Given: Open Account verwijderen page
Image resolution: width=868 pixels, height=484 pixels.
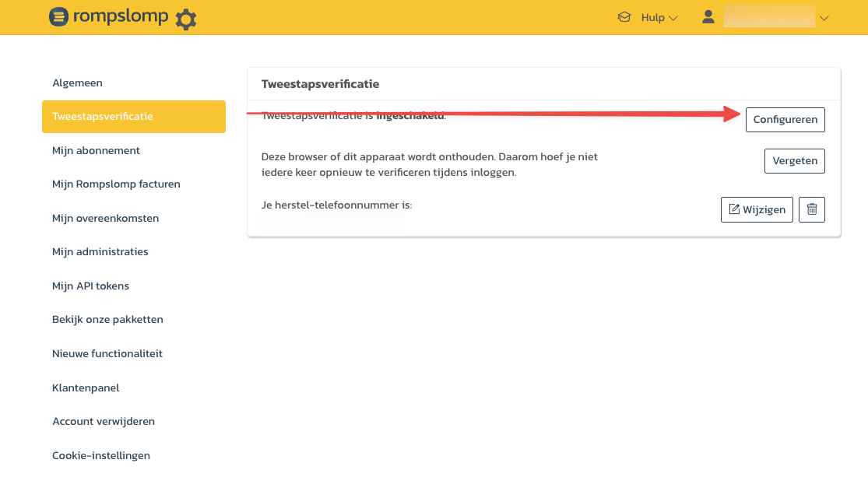Looking at the screenshot, I should (x=104, y=421).
